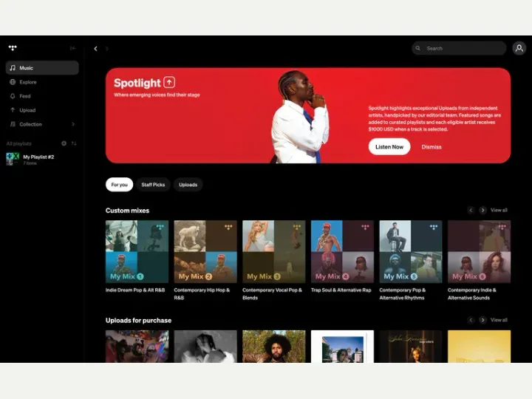
Task: Click "Contemporary Hip Hop & R&B" title
Action: pyautogui.click(x=202, y=294)
